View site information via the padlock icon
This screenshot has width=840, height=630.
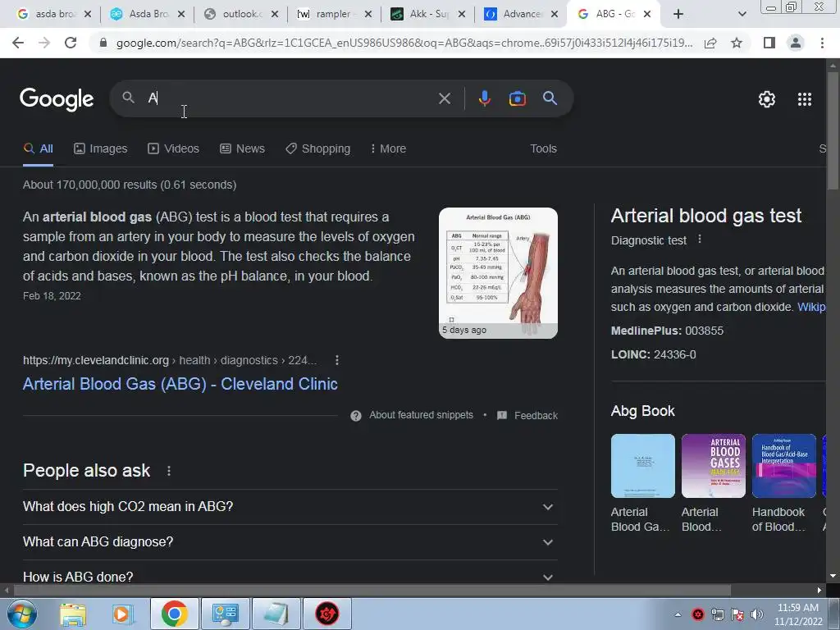(x=103, y=43)
